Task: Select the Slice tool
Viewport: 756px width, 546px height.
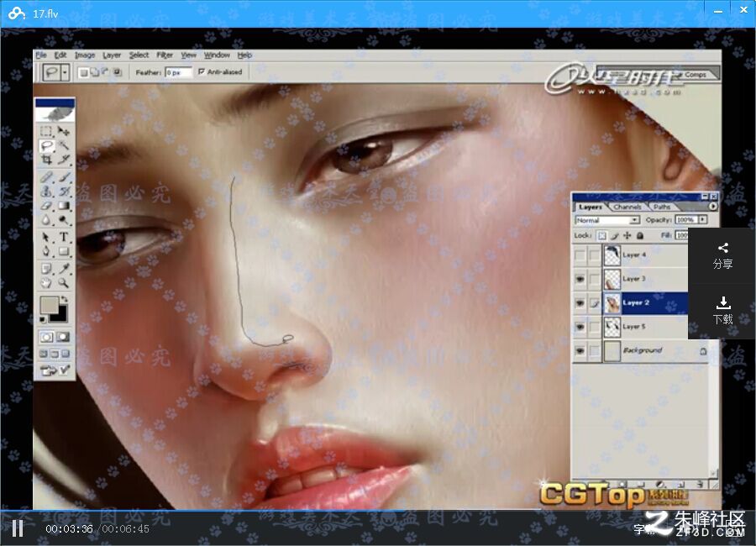Action: point(64,159)
